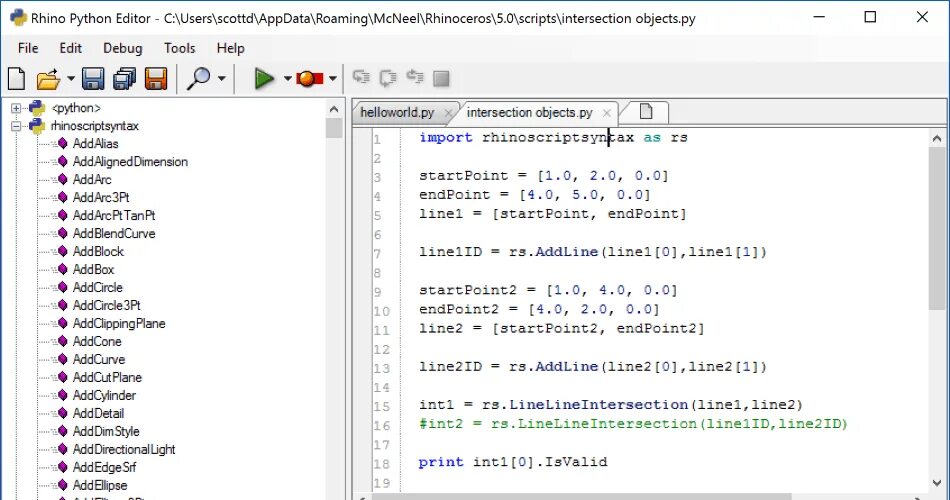Select AddBlock in the tree
The image size is (950, 500).
[98, 252]
